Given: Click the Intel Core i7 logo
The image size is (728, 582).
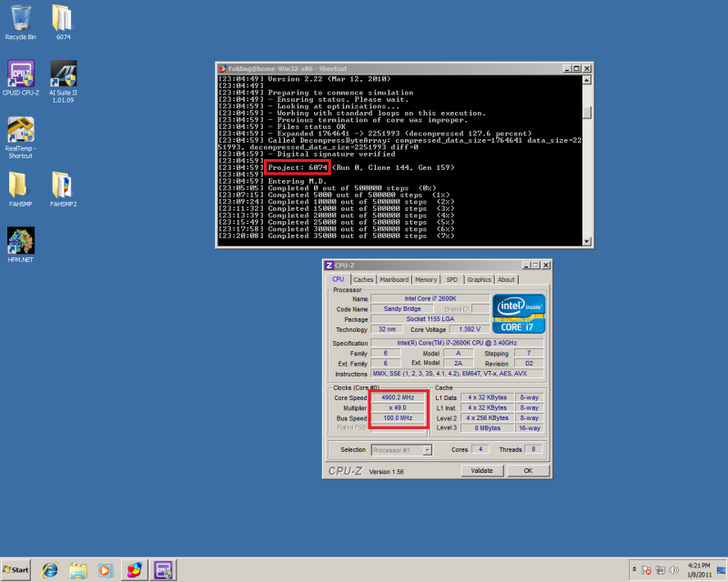Looking at the screenshot, I should click(519, 314).
